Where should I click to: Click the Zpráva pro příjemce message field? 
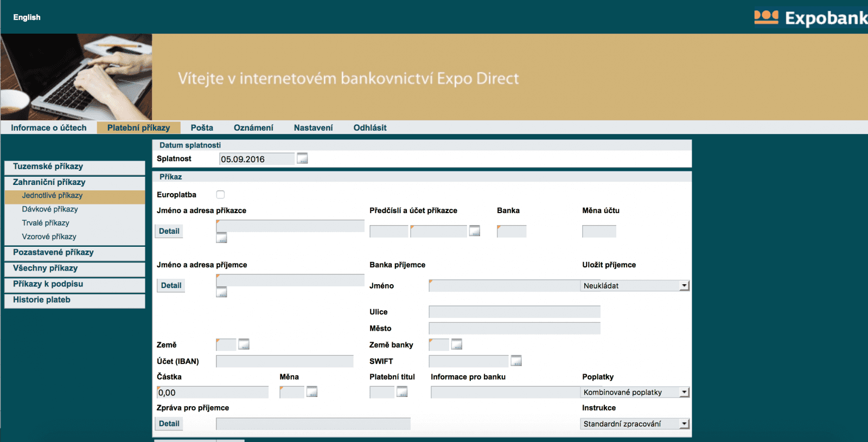(x=313, y=424)
